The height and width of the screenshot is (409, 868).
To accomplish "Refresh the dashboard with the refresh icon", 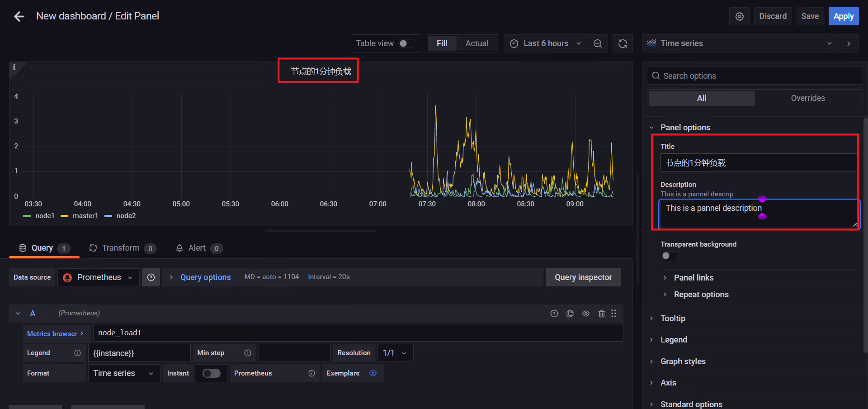I will 623,43.
